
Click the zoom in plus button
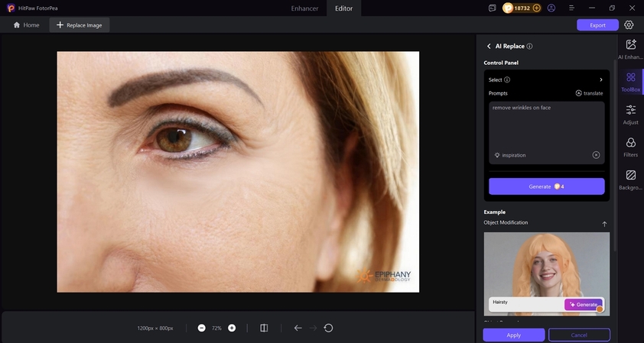click(232, 328)
